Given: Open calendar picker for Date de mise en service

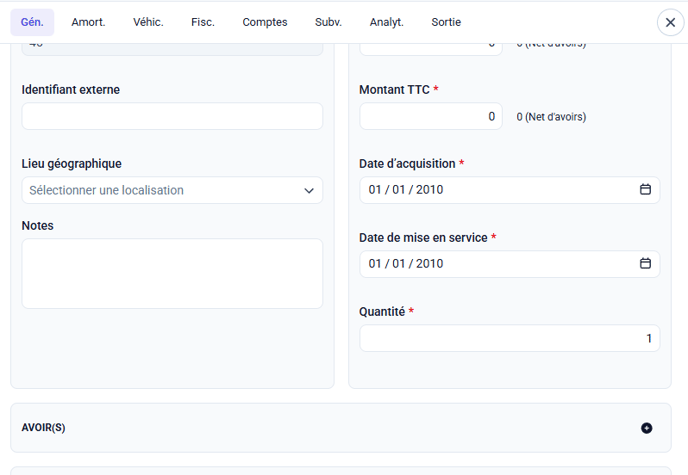Looking at the screenshot, I should (645, 264).
